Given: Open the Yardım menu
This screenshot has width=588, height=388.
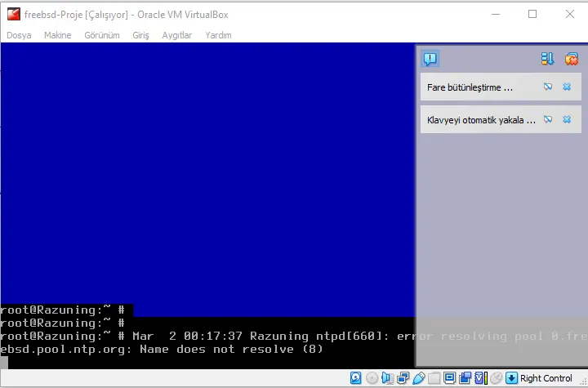Looking at the screenshot, I should click(x=218, y=35).
